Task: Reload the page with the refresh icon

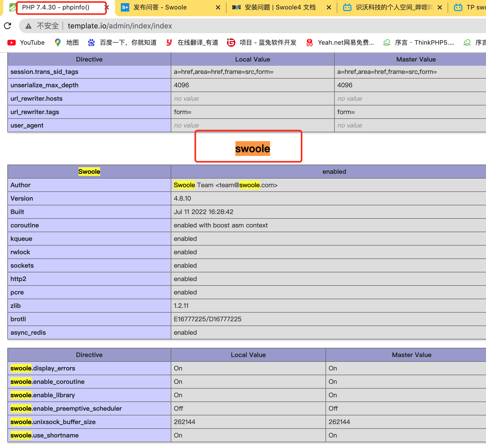Action: pos(8,26)
